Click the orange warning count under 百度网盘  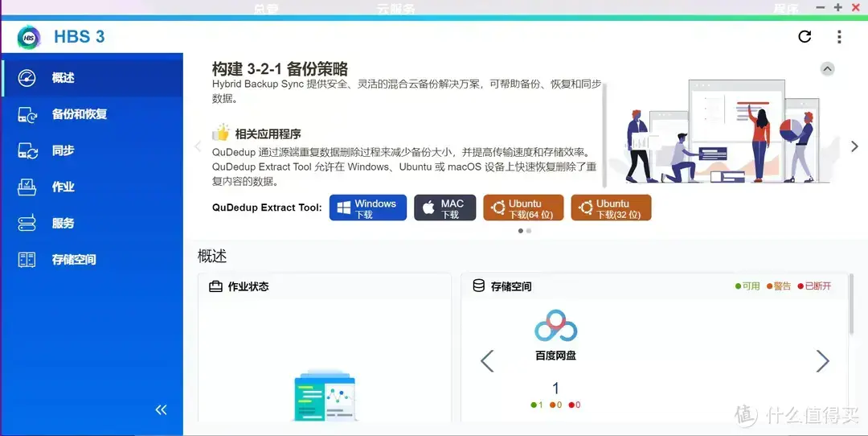tap(556, 405)
